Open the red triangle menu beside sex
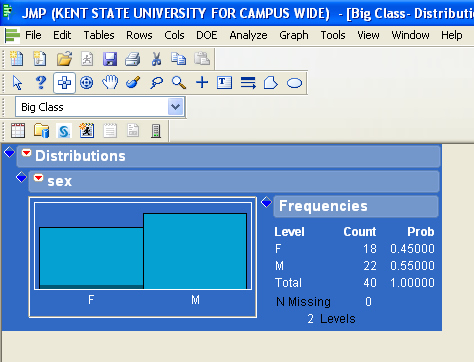The height and width of the screenshot is (362, 474). [x=38, y=178]
